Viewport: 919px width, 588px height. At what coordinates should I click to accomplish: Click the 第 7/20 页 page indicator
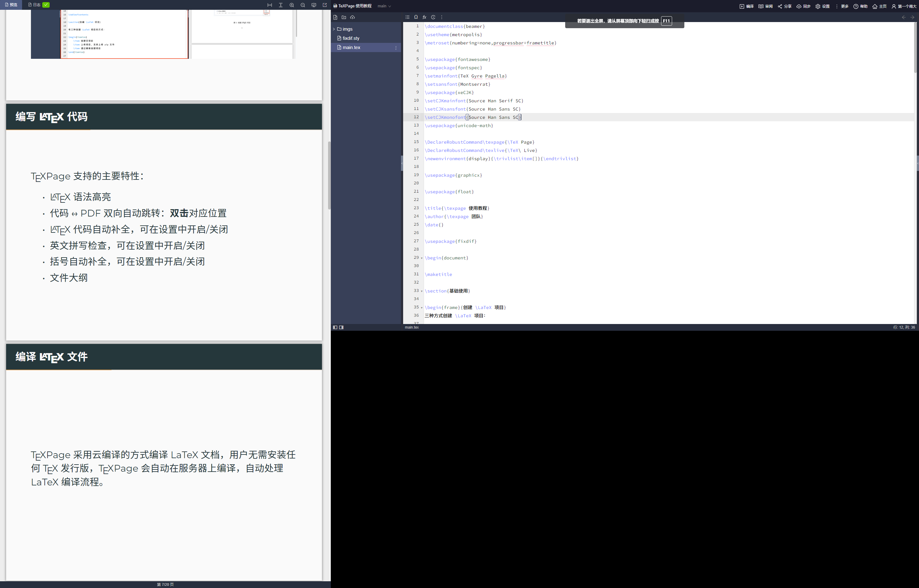(x=165, y=585)
